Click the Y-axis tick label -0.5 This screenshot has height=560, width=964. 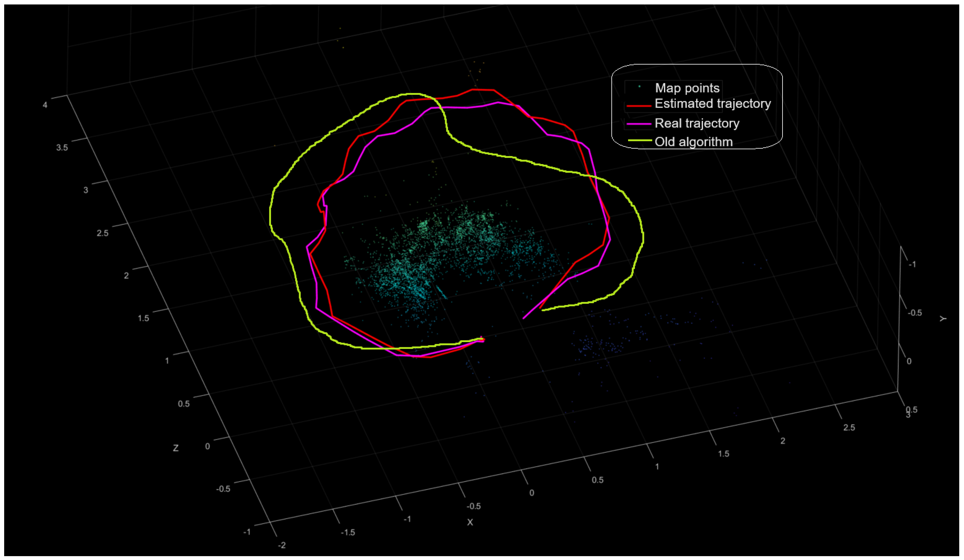coord(915,313)
